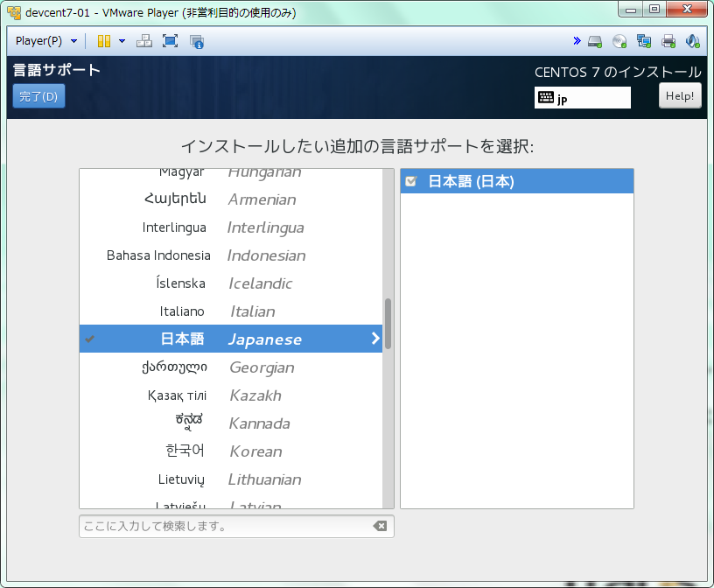Clear the search field using the backspace icon
714x588 pixels.
[x=380, y=526]
